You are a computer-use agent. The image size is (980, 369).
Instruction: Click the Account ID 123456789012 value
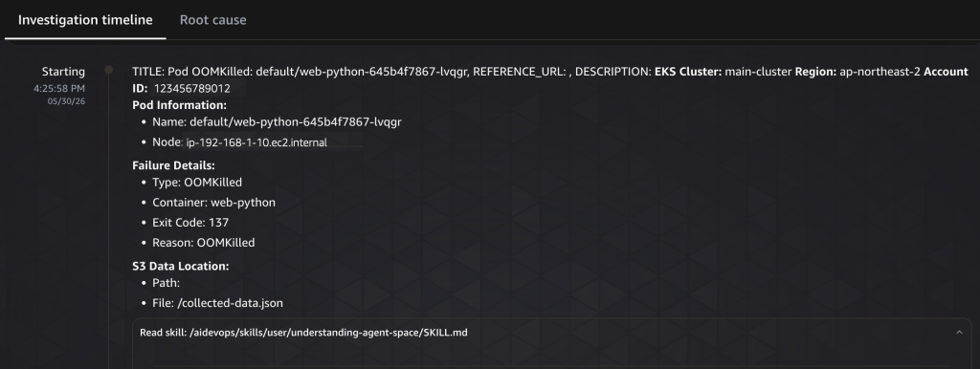191,89
